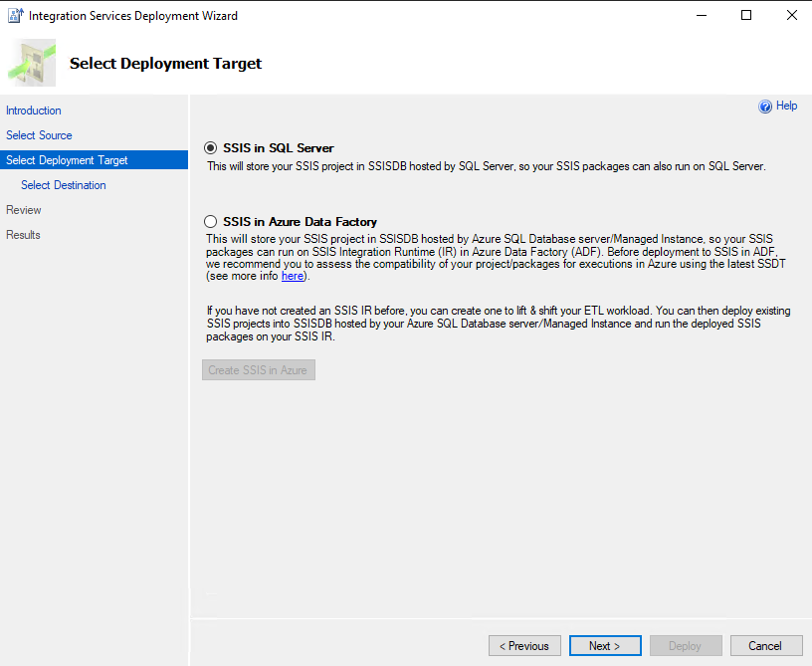
Task: Minimize the Deployment Wizard window
Action: pos(702,16)
